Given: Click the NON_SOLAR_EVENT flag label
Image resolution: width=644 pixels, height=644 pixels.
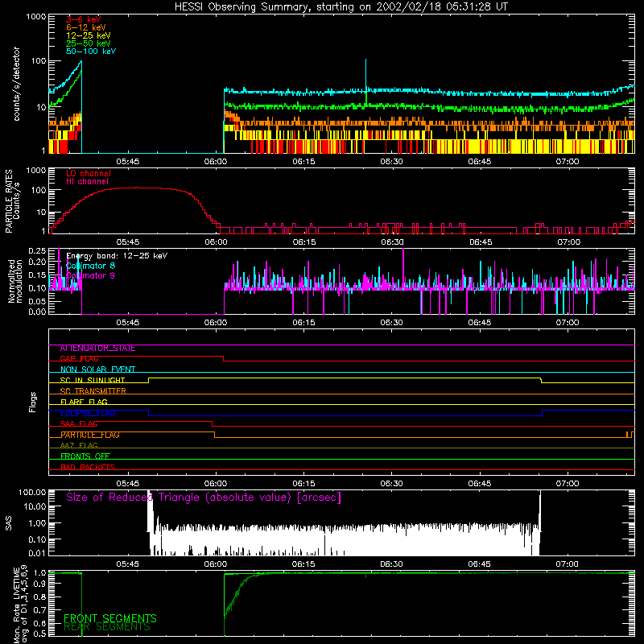Looking at the screenshot, I should click(x=97, y=369).
